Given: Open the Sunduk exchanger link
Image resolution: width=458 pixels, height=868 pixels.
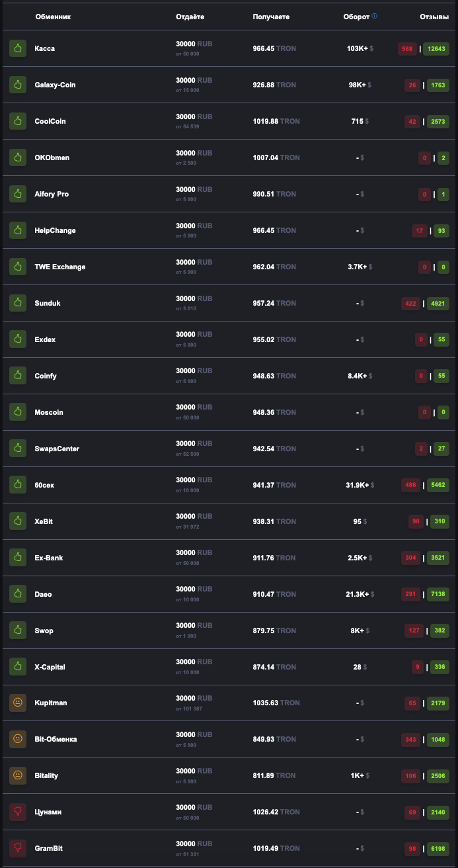Looking at the screenshot, I should [x=48, y=303].
